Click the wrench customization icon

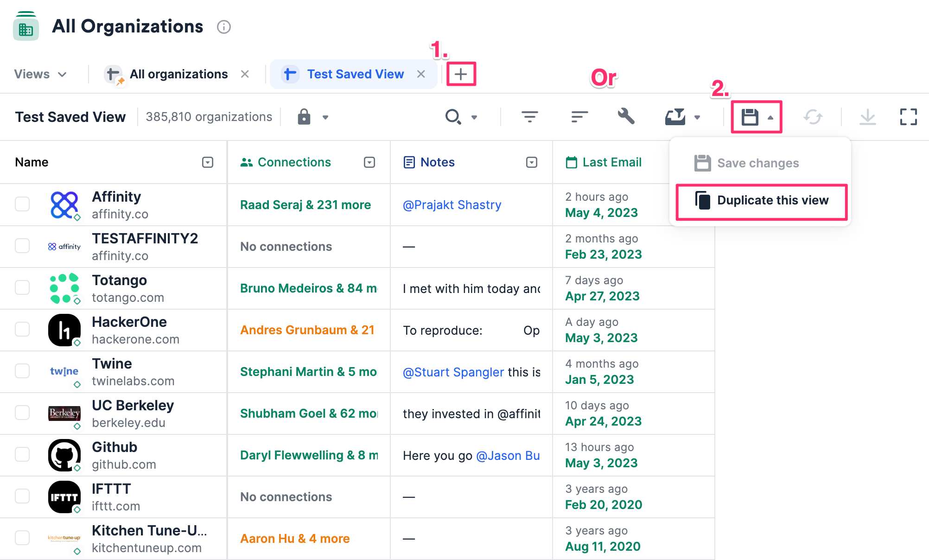tap(626, 117)
